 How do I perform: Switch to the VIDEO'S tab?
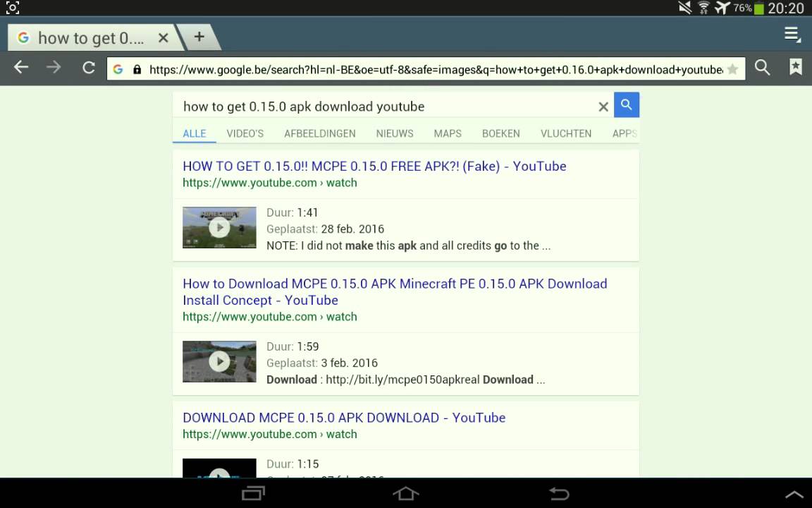pos(245,134)
